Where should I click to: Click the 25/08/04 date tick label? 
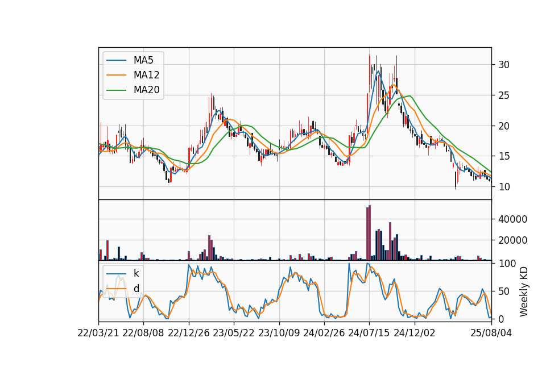click(x=491, y=333)
